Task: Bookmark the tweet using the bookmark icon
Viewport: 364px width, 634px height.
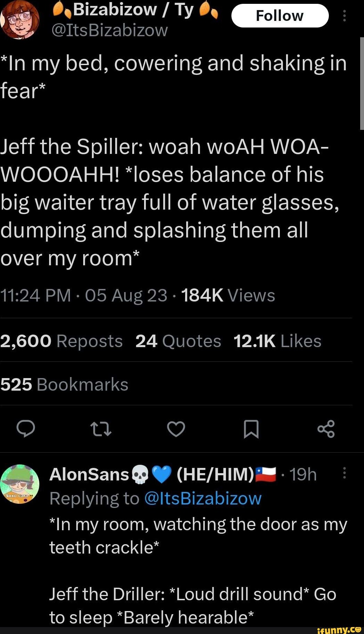Action: tap(251, 429)
